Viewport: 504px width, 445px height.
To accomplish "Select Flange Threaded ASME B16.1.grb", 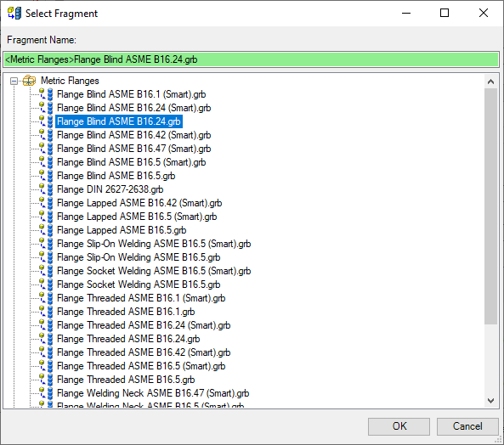I will pos(126,312).
